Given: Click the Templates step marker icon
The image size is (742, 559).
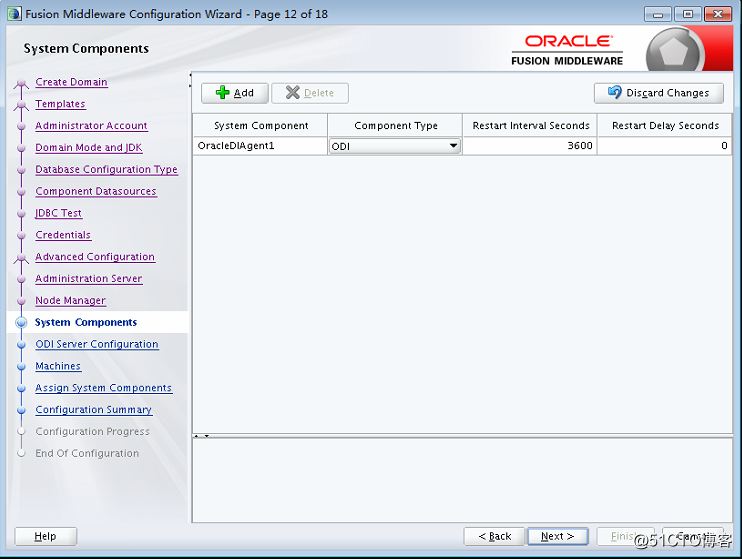Looking at the screenshot, I should point(21,106).
